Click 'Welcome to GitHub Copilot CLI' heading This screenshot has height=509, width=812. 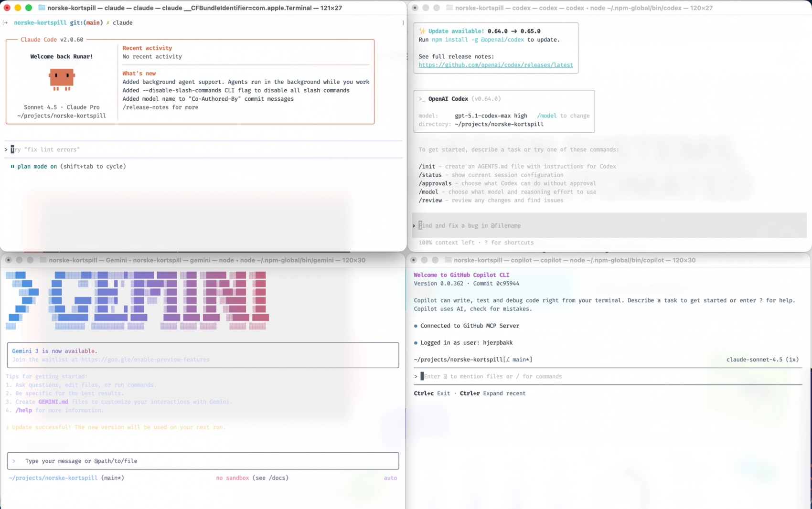(461, 275)
